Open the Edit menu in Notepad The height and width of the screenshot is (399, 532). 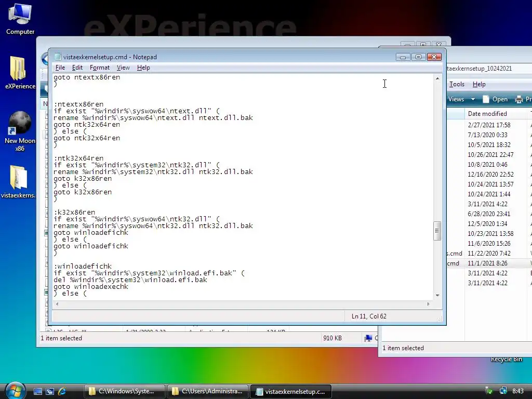click(77, 68)
